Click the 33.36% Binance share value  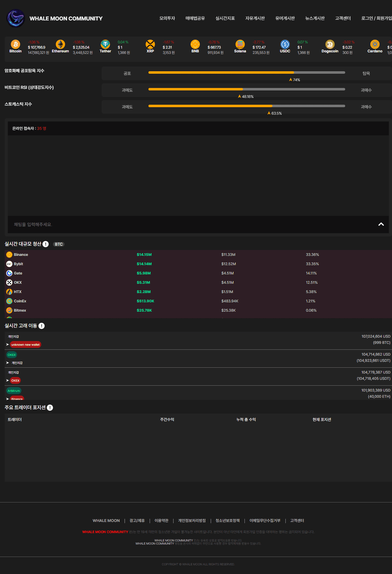click(x=313, y=255)
